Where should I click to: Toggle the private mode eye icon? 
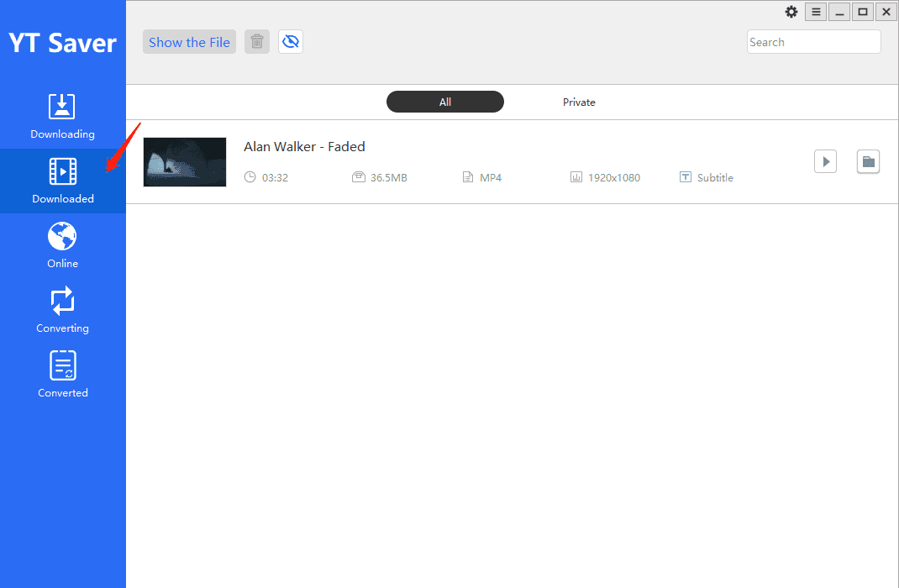pyautogui.click(x=291, y=42)
